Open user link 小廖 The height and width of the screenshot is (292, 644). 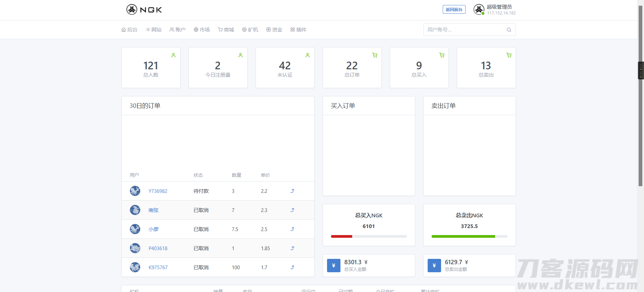click(154, 229)
